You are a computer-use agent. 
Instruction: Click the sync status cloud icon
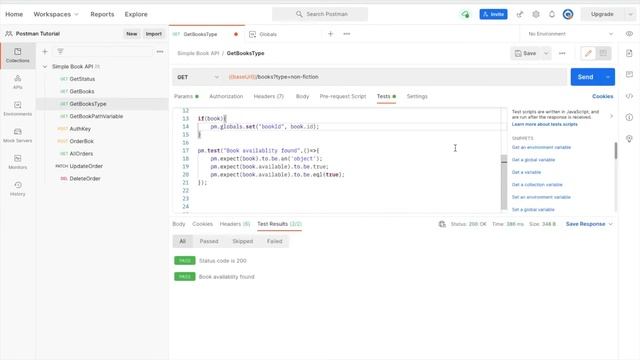(x=465, y=14)
